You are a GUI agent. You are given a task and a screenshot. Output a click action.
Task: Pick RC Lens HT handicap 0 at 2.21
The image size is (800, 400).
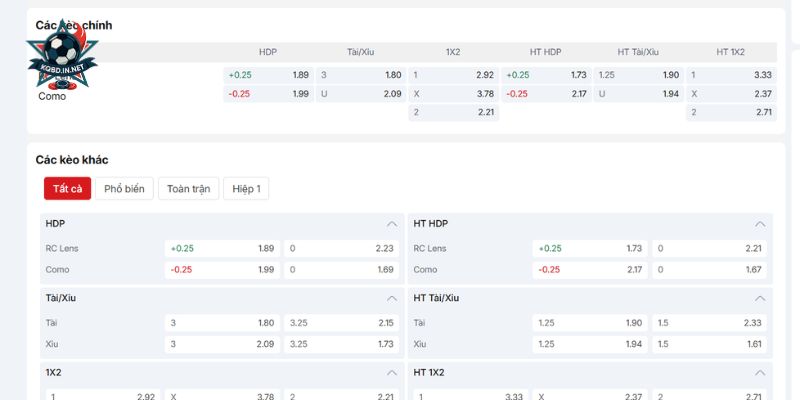pyautogui.click(x=710, y=249)
